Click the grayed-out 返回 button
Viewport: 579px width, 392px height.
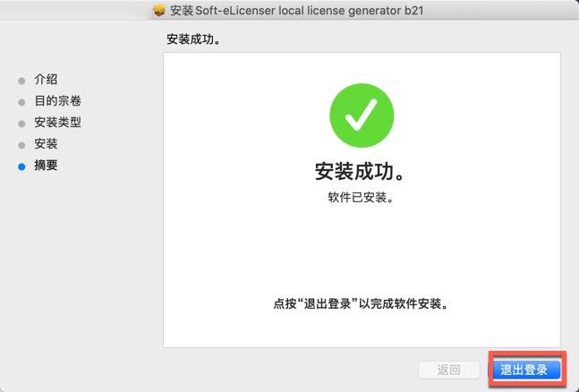point(448,370)
